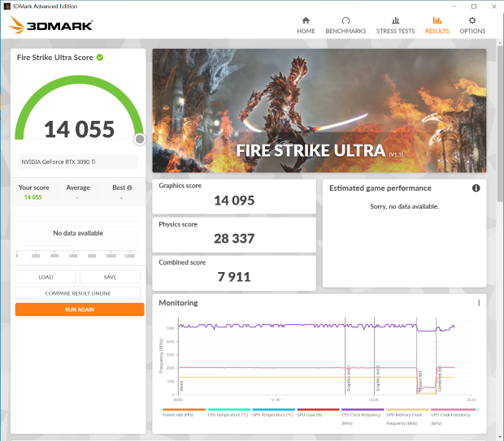The height and width of the screenshot is (441, 504).
Task: Click the Best score info icon
Action: (x=129, y=188)
